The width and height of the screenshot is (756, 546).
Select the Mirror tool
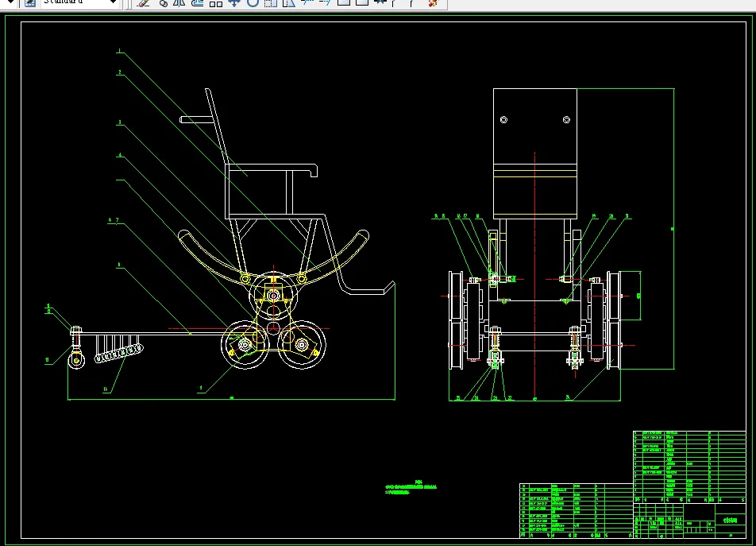[179, 3]
